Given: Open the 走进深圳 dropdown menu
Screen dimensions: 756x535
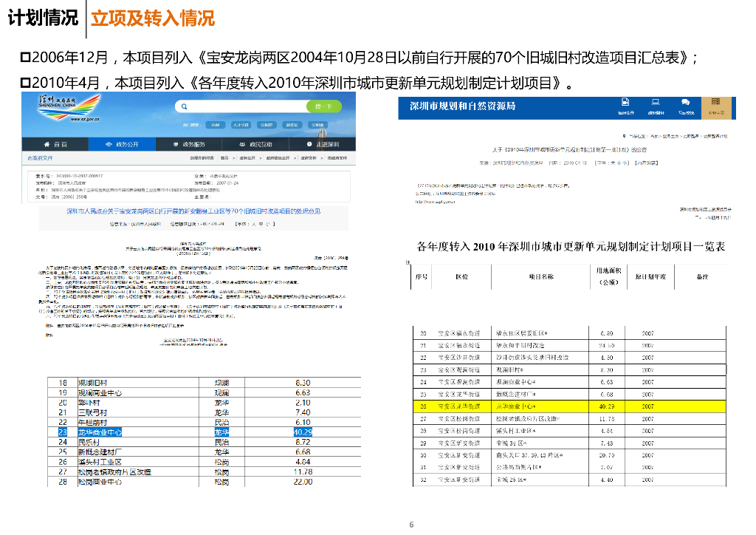Looking at the screenshot, I should [x=324, y=143].
